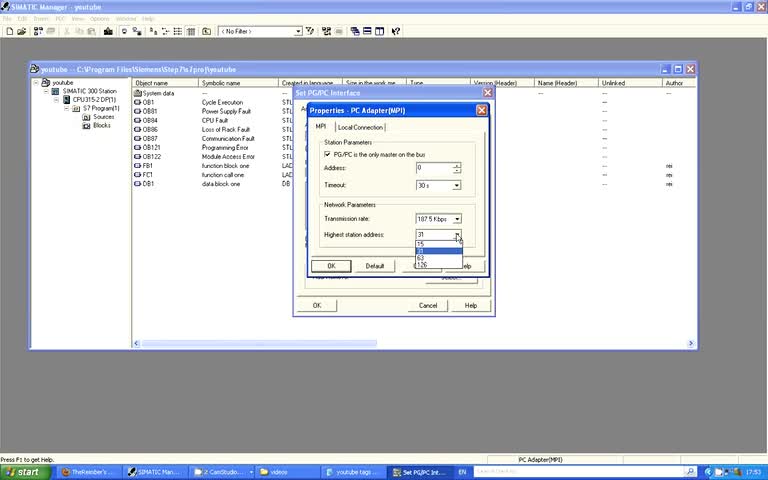The width and height of the screenshot is (768, 480).
Task: Open the View menu
Action: [77, 19]
